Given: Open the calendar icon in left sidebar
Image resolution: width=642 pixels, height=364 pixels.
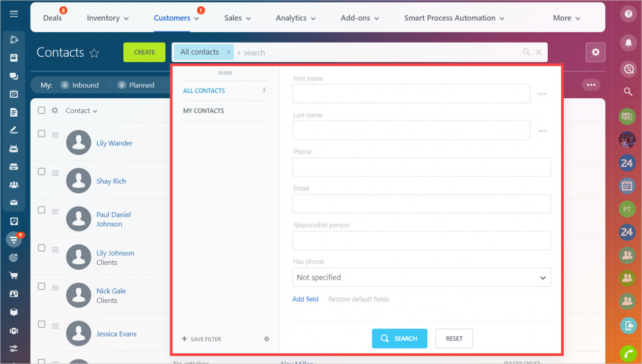Looking at the screenshot, I should (x=14, y=94).
